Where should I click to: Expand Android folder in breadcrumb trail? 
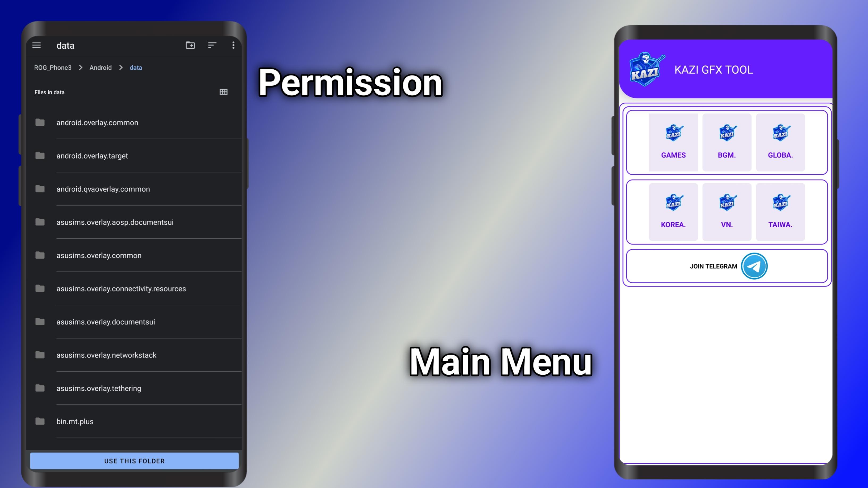click(100, 67)
